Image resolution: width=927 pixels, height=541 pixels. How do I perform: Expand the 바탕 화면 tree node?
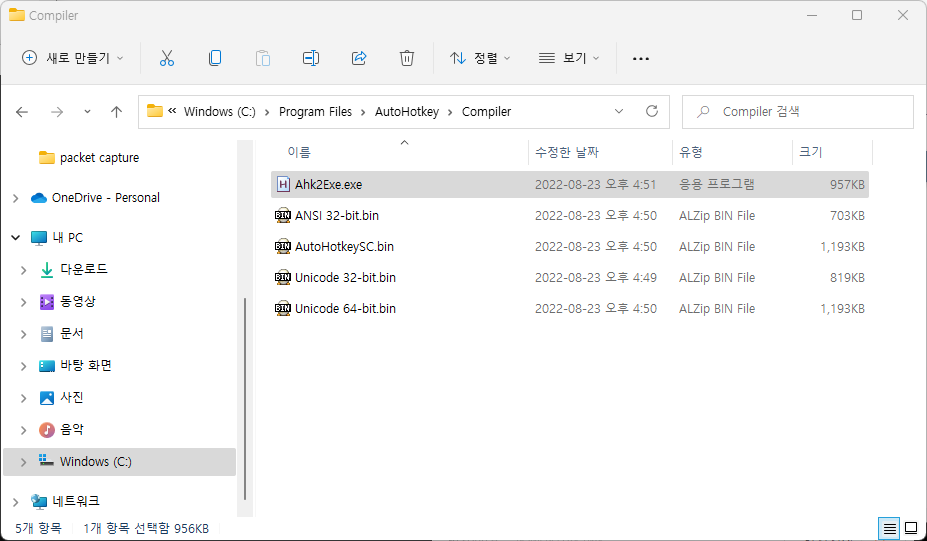[x=24, y=366]
